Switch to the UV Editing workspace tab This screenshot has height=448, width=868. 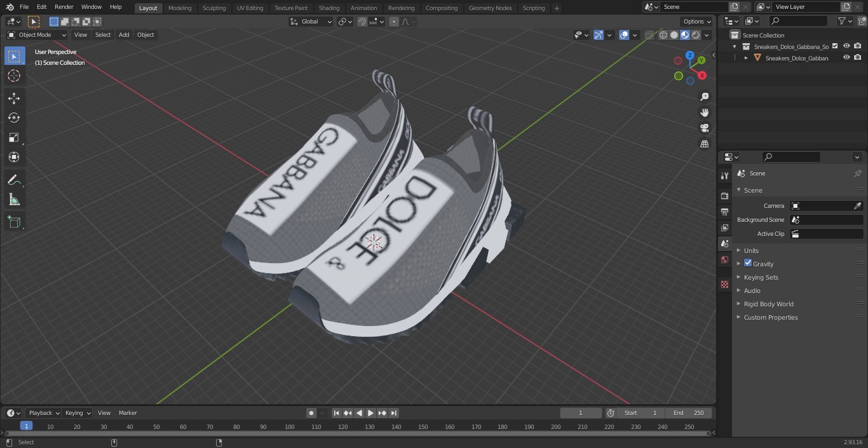250,8
